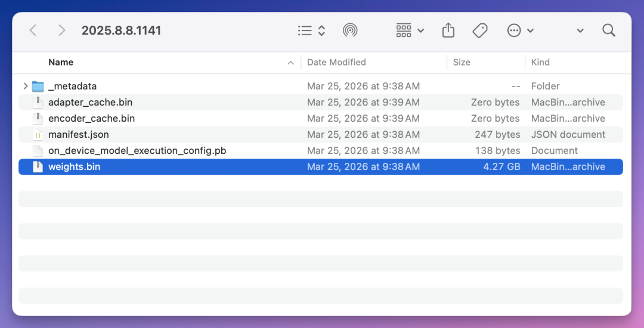Click the 4.27 GB size value
The image size is (644, 328).
[x=501, y=166]
